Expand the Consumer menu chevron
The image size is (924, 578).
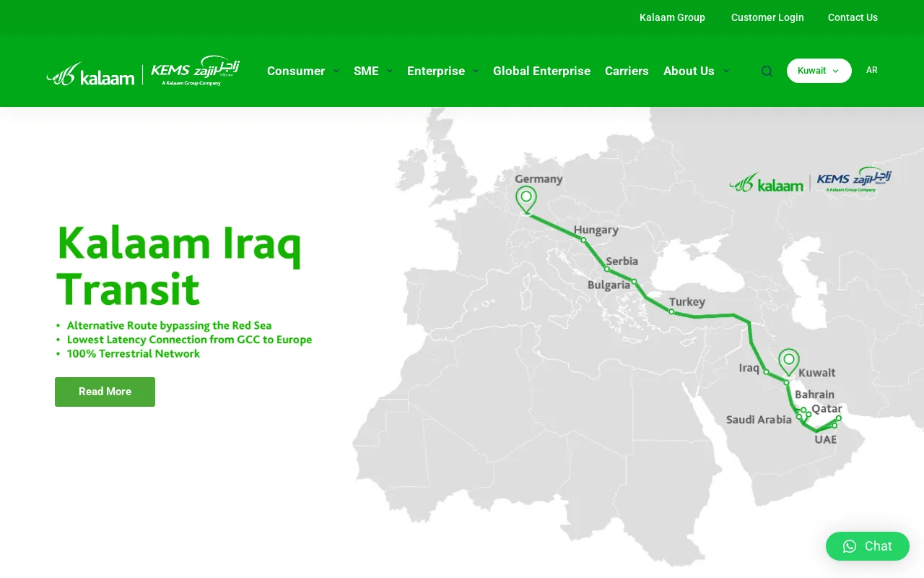336,71
